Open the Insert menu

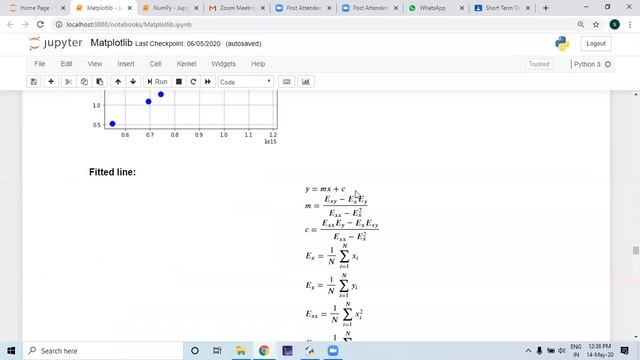[126, 64]
